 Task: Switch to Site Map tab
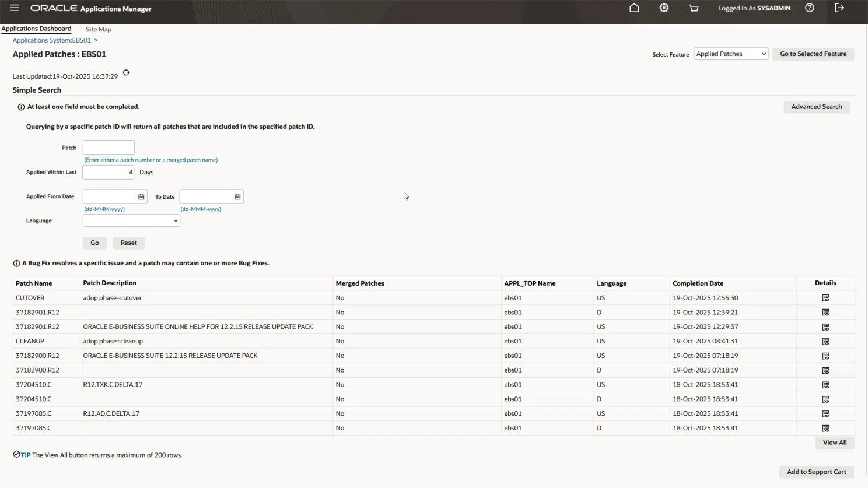coord(99,29)
